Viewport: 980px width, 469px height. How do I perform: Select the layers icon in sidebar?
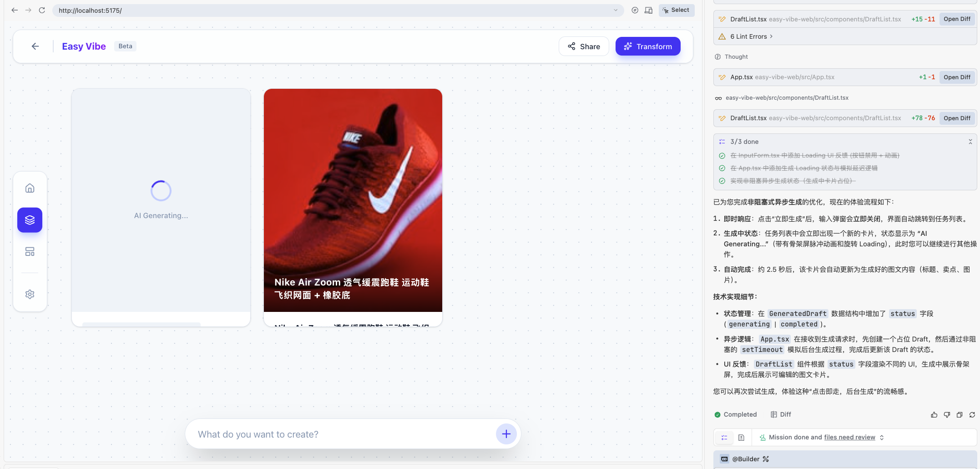pyautogui.click(x=30, y=220)
